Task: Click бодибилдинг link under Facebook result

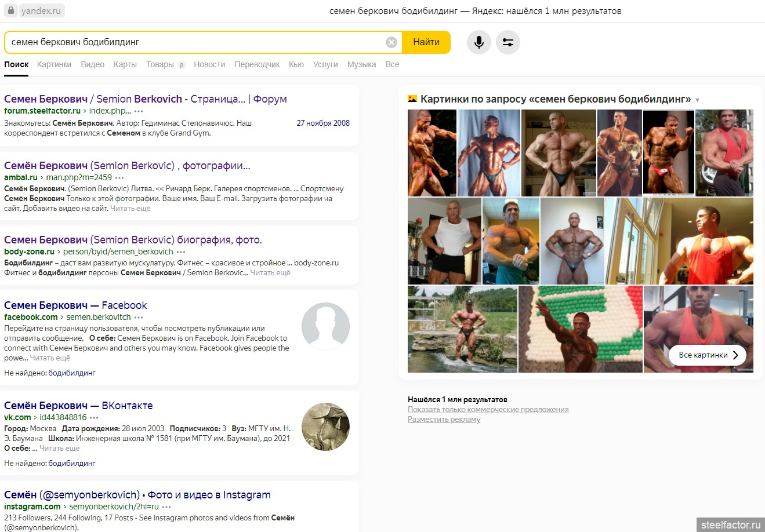Action: coord(72,373)
